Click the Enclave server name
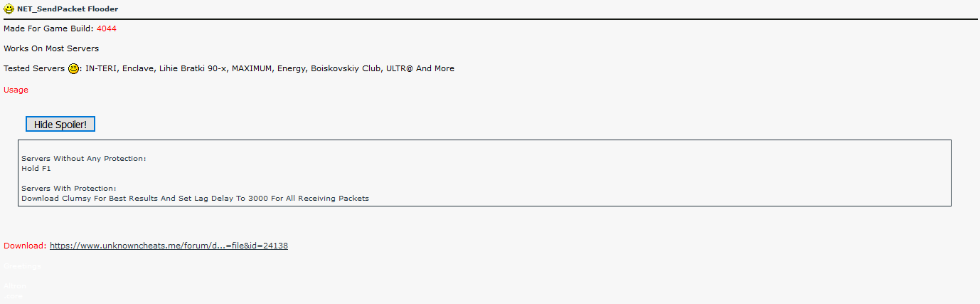The width and height of the screenshot is (980, 304). (137, 68)
